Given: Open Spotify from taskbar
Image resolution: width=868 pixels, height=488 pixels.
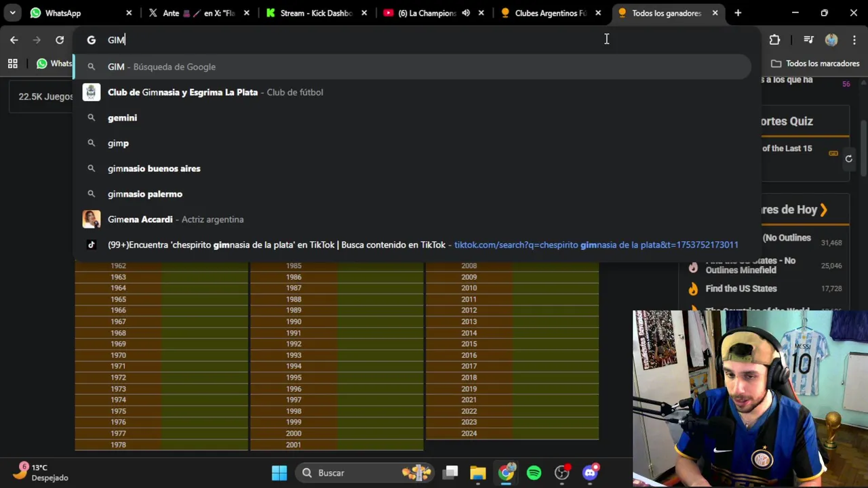Looking at the screenshot, I should [534, 472].
